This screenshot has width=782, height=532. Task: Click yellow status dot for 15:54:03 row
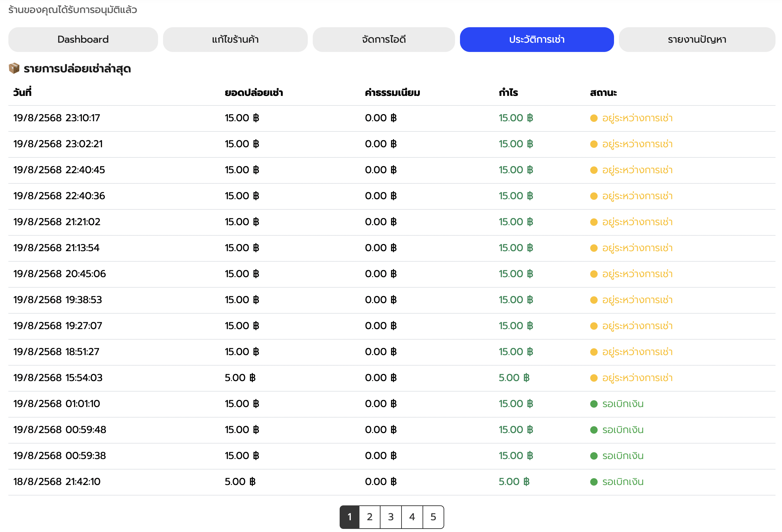click(594, 378)
